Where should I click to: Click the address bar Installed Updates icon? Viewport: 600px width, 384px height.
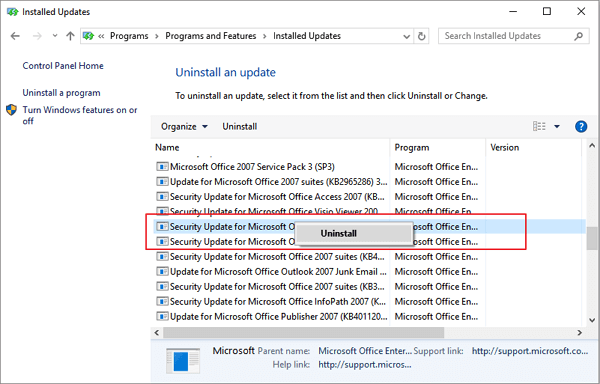point(88,36)
